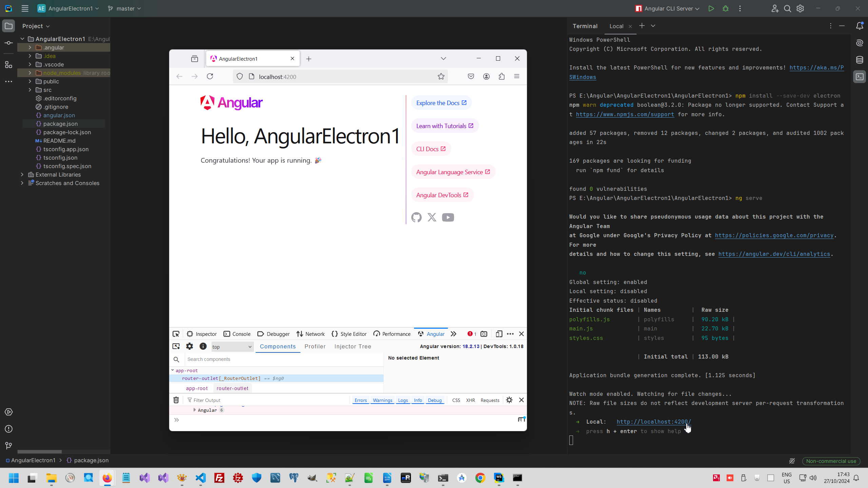The height and width of the screenshot is (488, 868).
Task: Click the devtools element picker icon
Action: 176,334
